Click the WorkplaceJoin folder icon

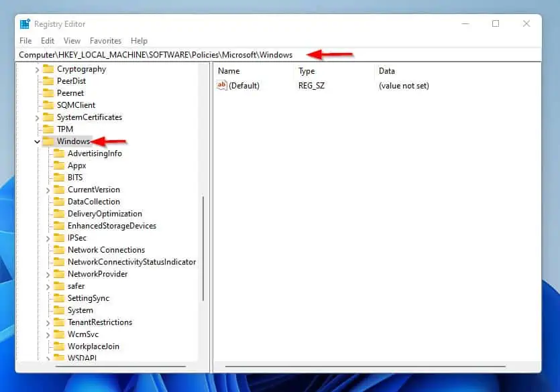pyautogui.click(x=59, y=346)
